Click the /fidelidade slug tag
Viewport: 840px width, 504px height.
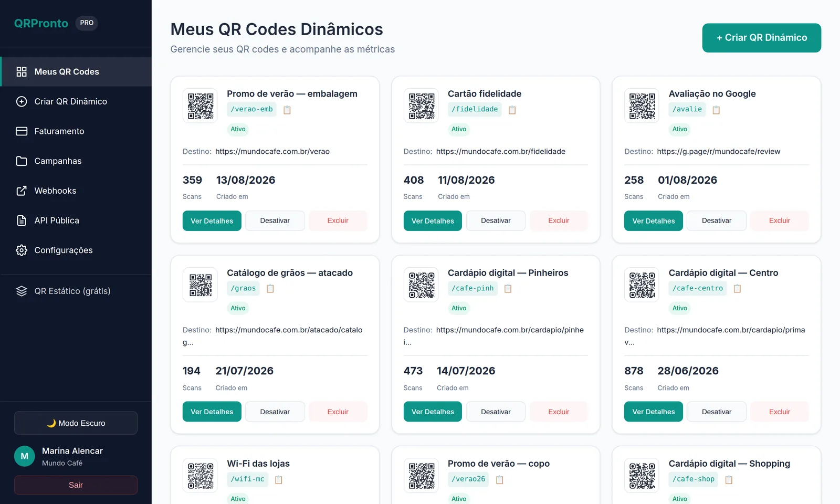point(475,109)
